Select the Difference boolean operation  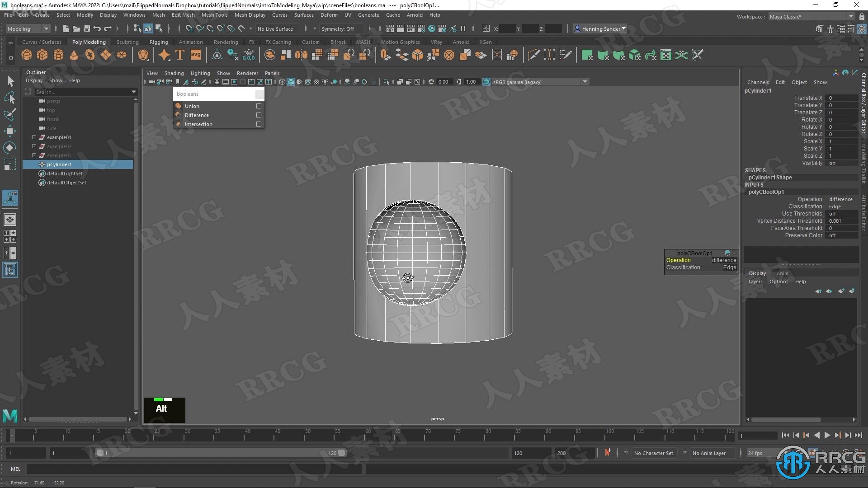[x=197, y=114]
